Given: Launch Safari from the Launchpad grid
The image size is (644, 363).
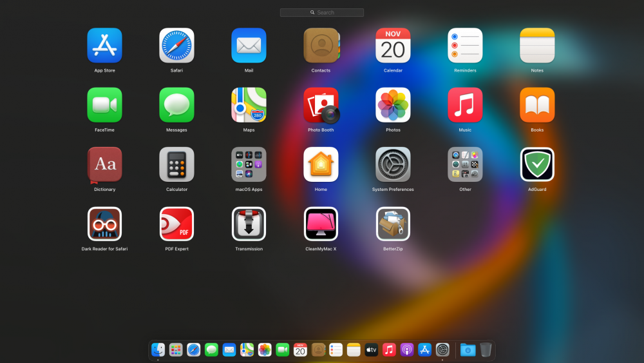Looking at the screenshot, I should coord(176,46).
